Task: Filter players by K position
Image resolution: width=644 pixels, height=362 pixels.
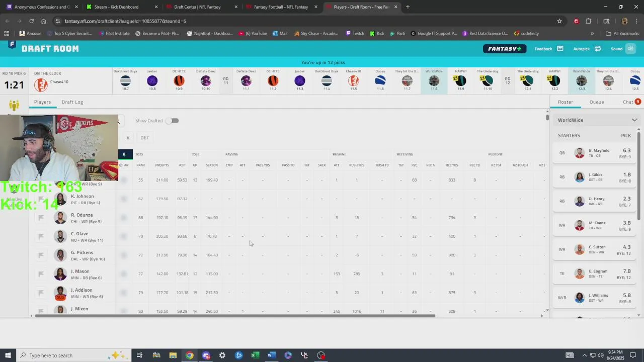Action: (x=128, y=138)
